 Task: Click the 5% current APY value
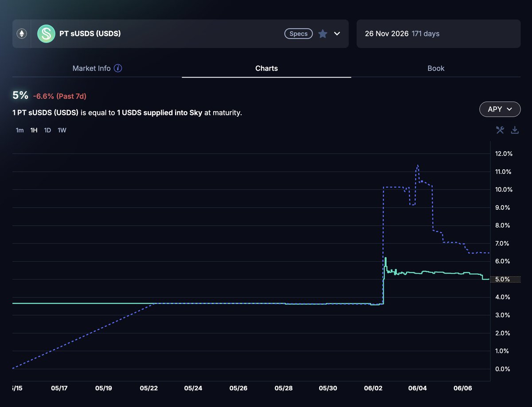(20, 95)
